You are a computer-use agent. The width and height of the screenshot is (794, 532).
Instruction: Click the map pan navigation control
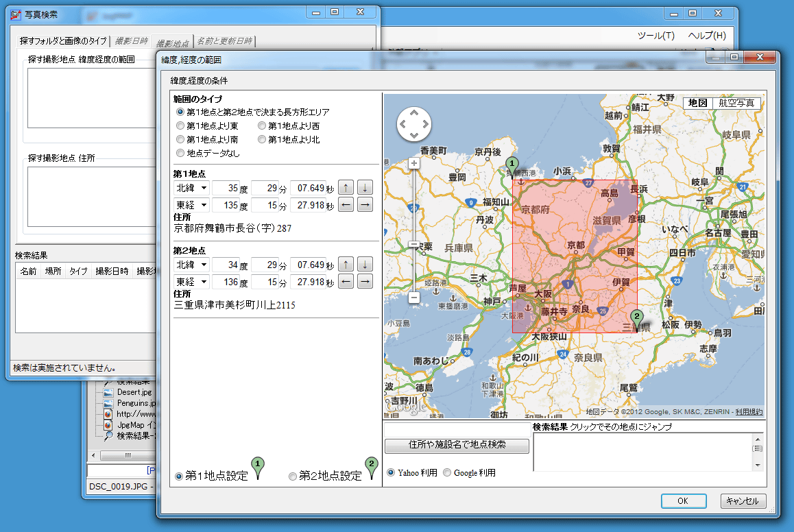click(x=413, y=124)
